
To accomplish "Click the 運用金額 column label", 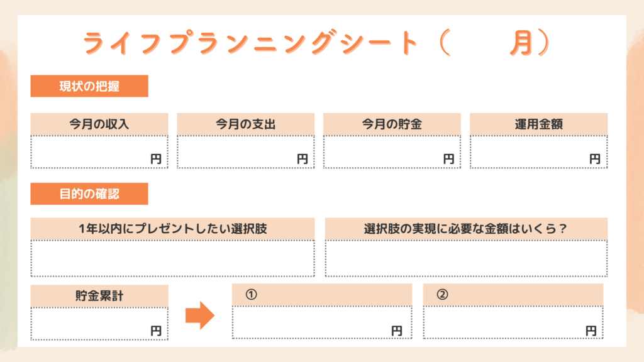I will [538, 124].
